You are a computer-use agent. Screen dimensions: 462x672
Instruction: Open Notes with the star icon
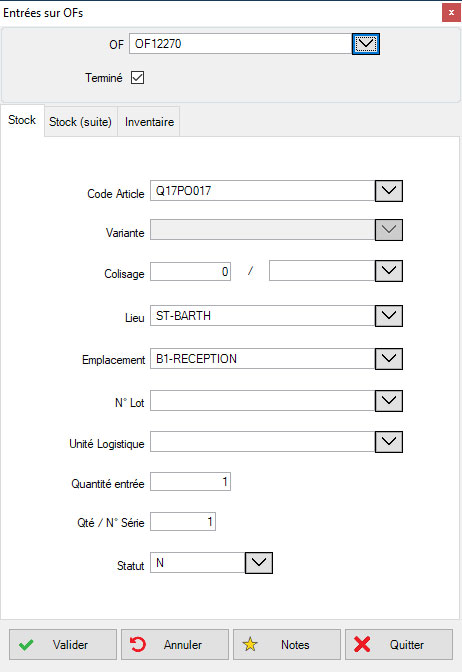287,644
